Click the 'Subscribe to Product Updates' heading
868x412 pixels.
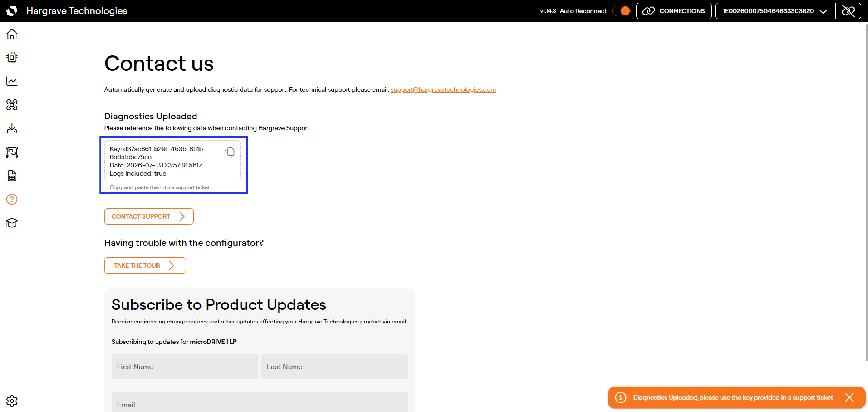219,305
